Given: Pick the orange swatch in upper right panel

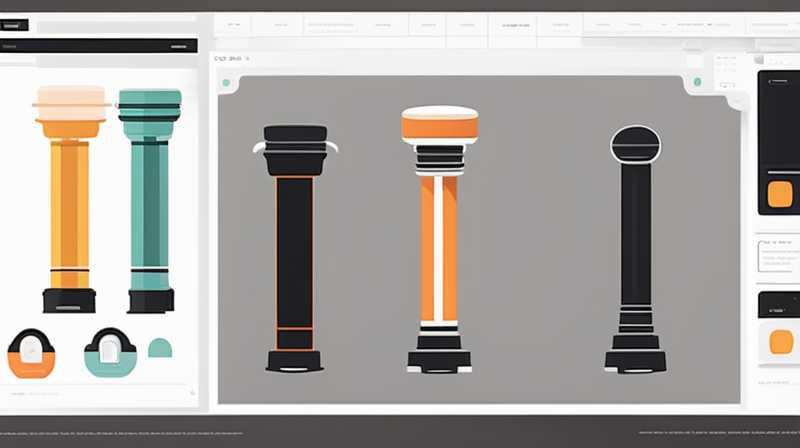Looking at the screenshot, I should (x=780, y=193).
